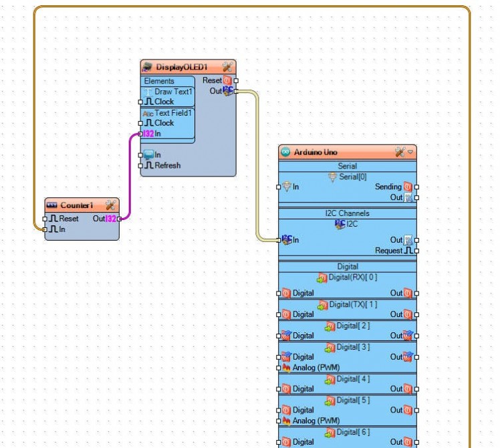Click the Digital section label
The width and height of the screenshot is (500, 448).
coord(348,266)
